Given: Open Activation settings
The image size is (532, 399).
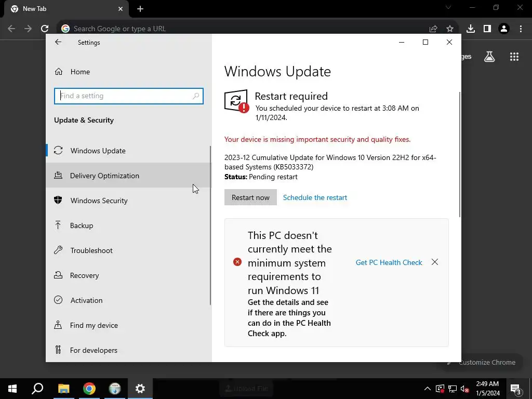Looking at the screenshot, I should point(129,300).
